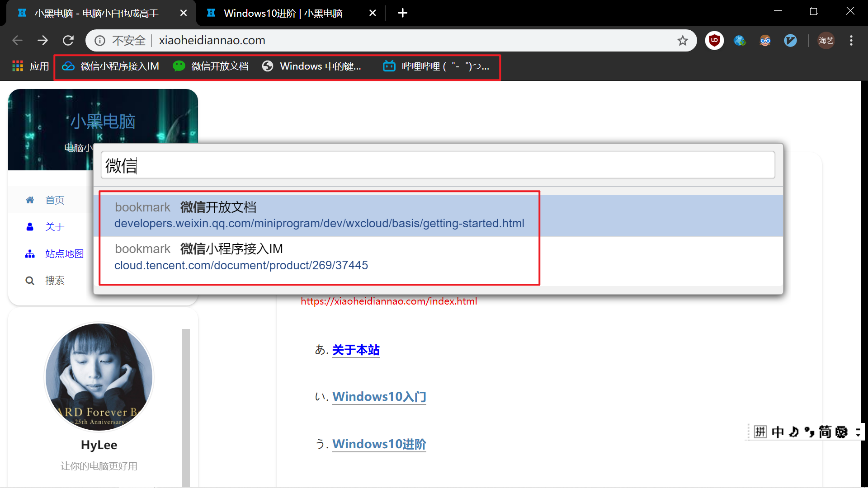Open the 应用 apps grid shortcut
The height and width of the screenshot is (488, 868).
point(30,66)
